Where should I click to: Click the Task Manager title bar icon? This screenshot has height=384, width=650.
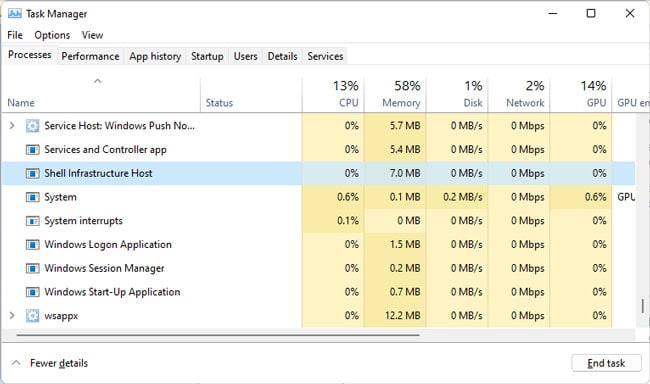click(x=15, y=14)
